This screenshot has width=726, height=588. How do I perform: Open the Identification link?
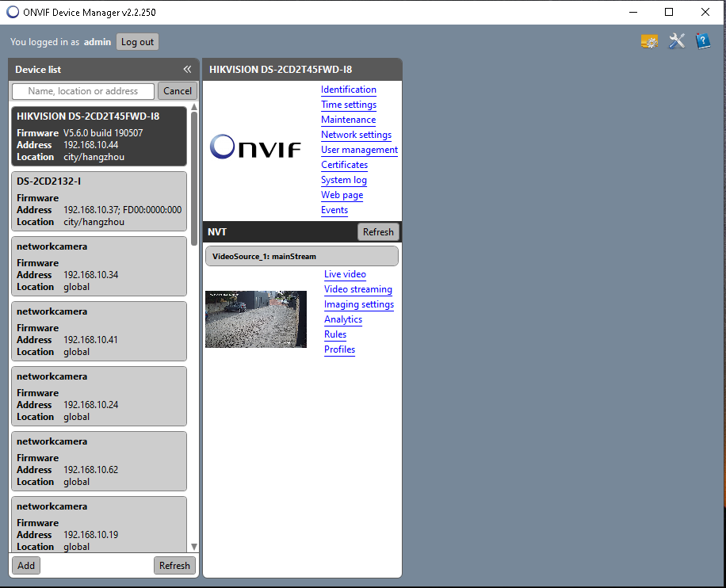pyautogui.click(x=349, y=90)
